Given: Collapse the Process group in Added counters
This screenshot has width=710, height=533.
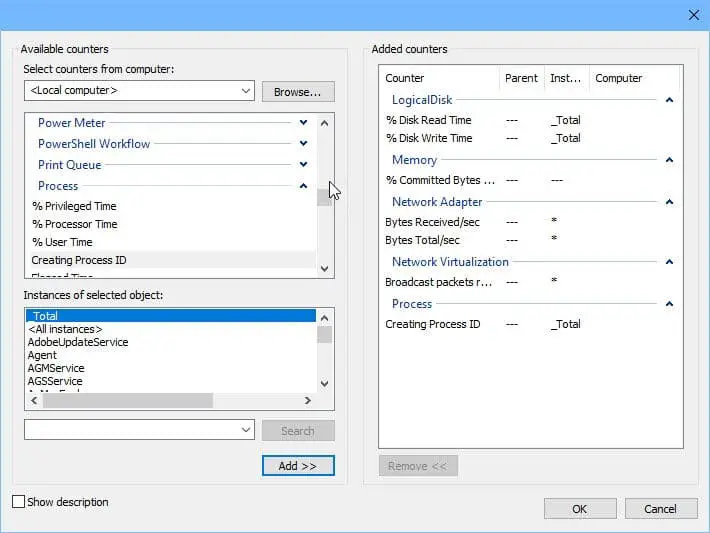Looking at the screenshot, I should (669, 304).
